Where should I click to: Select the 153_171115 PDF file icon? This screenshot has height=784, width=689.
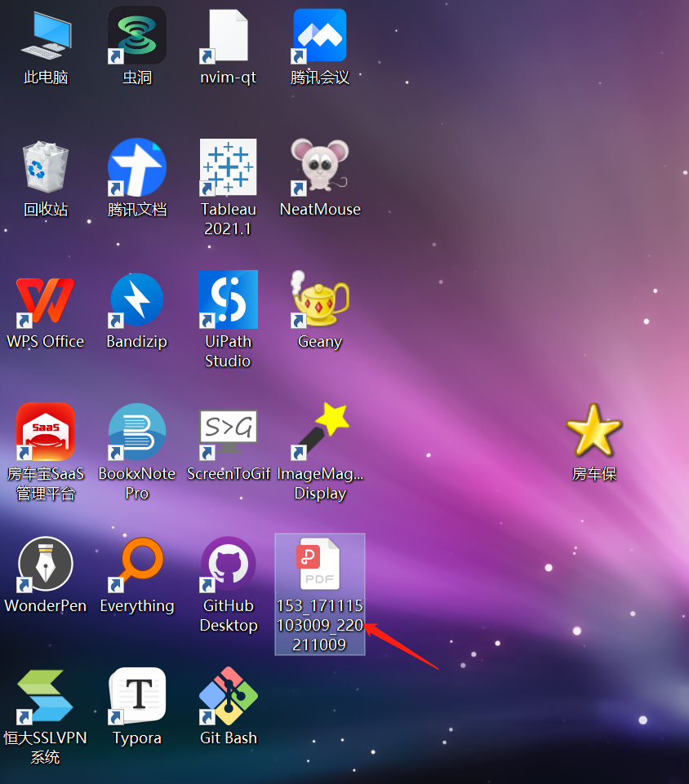point(320,564)
